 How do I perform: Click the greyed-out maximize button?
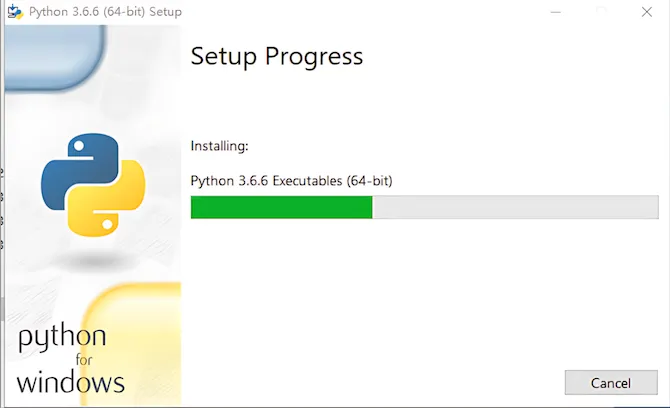(602, 9)
